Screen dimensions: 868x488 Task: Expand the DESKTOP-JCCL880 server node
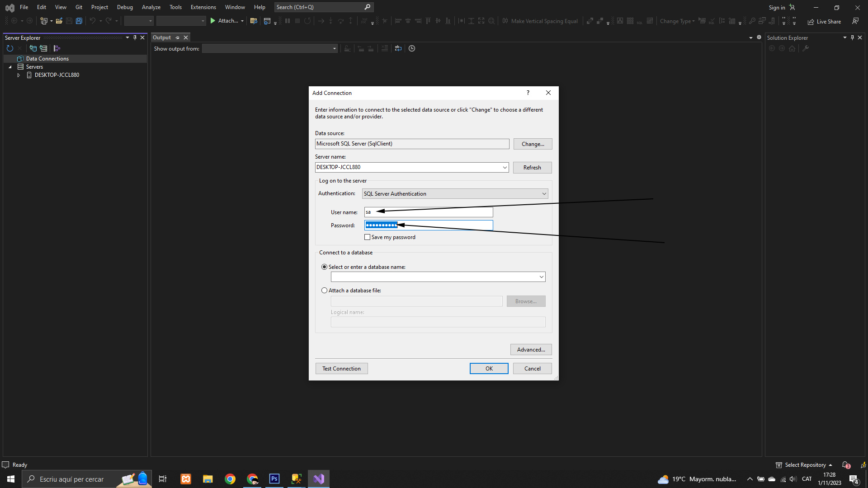click(19, 75)
